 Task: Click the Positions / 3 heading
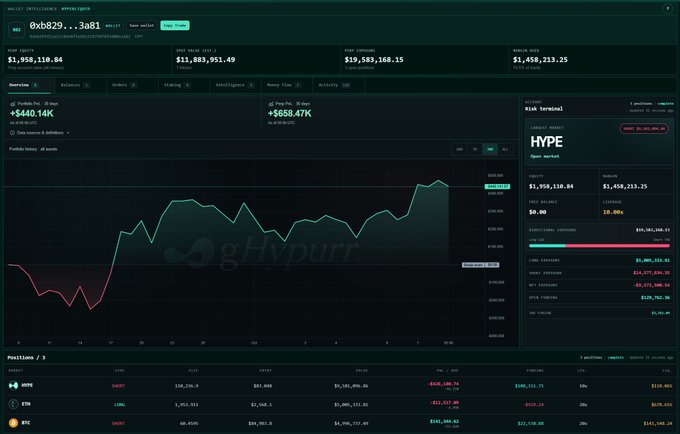[x=26, y=358]
